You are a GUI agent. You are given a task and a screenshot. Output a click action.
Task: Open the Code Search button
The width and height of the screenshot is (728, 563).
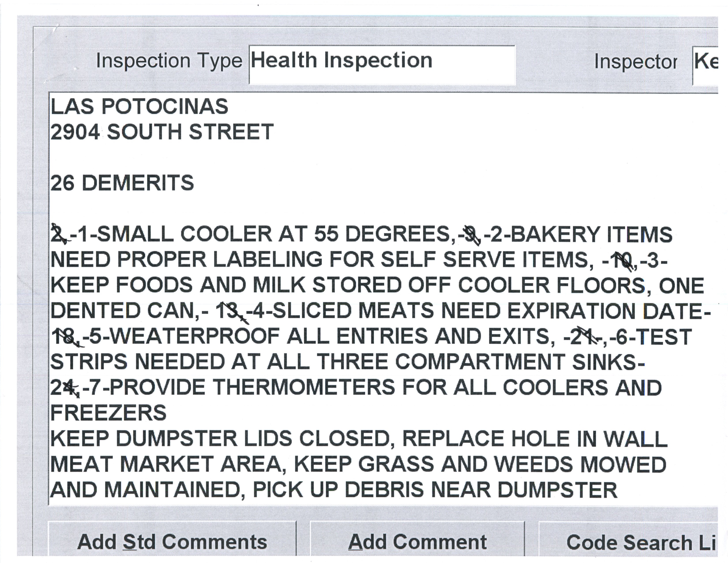pyautogui.click(x=628, y=542)
